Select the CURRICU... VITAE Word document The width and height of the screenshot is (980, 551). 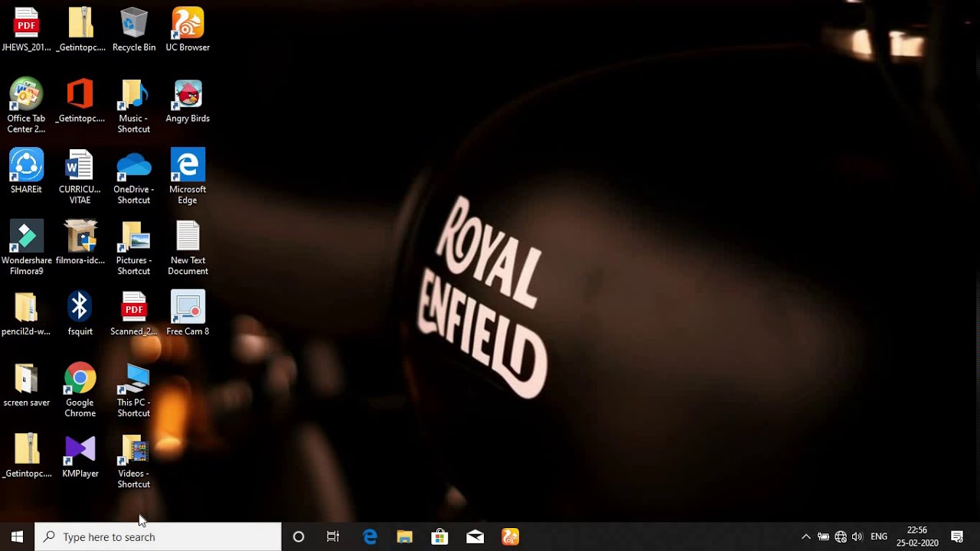80,177
